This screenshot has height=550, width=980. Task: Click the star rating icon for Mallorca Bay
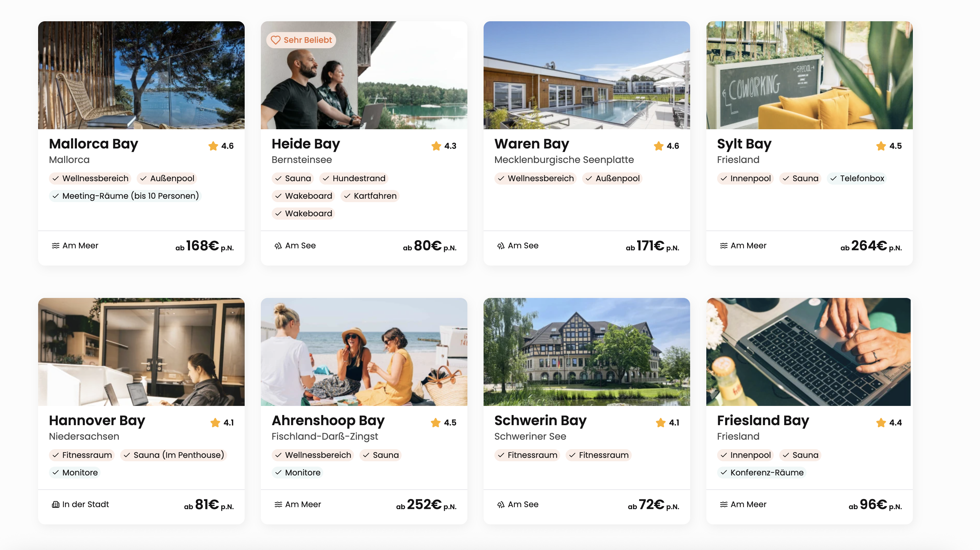pos(213,146)
